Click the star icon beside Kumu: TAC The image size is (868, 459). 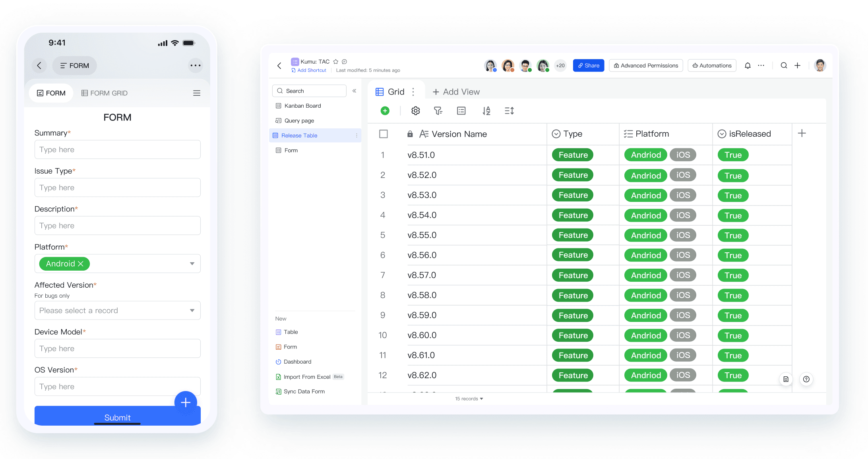point(336,62)
